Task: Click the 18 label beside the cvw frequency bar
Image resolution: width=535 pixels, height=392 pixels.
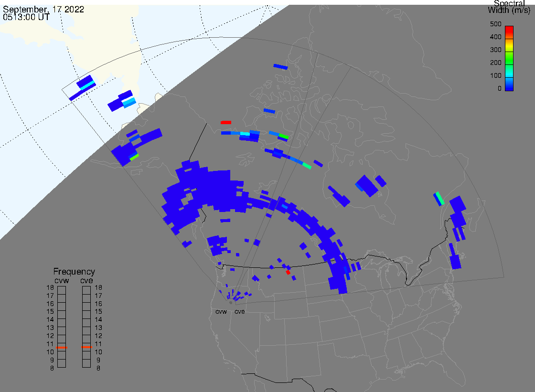Action: [x=50, y=288]
